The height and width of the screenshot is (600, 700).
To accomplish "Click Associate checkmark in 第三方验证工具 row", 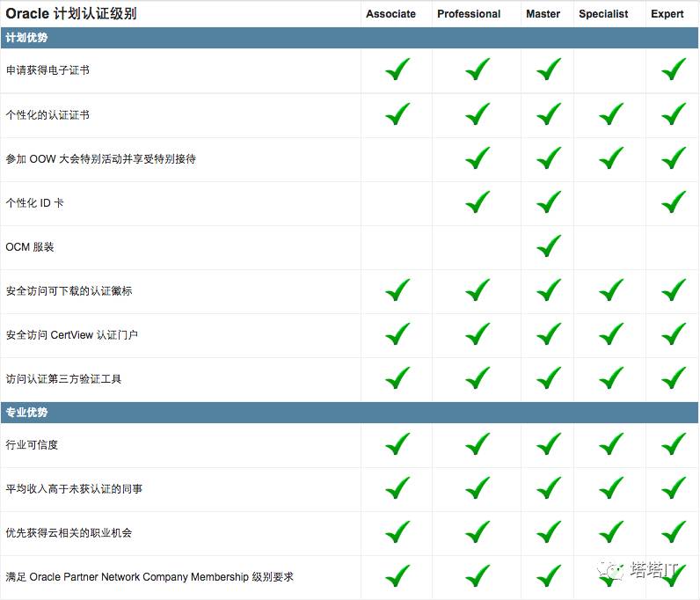I will (397, 378).
